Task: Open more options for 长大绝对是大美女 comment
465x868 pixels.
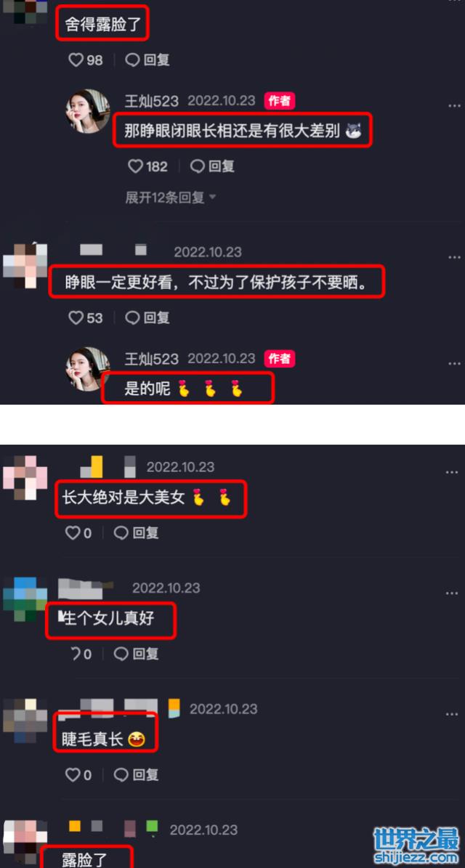Action: pyautogui.click(x=452, y=472)
